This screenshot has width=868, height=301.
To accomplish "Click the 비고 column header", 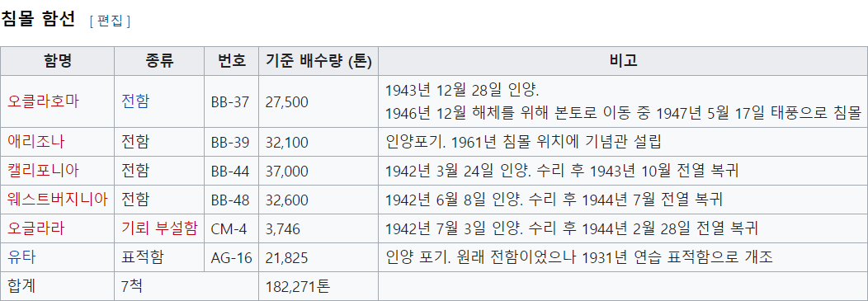I will [x=623, y=61].
